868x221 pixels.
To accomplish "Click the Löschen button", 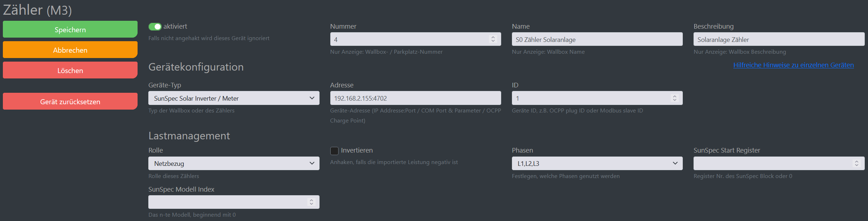I will coord(70,70).
